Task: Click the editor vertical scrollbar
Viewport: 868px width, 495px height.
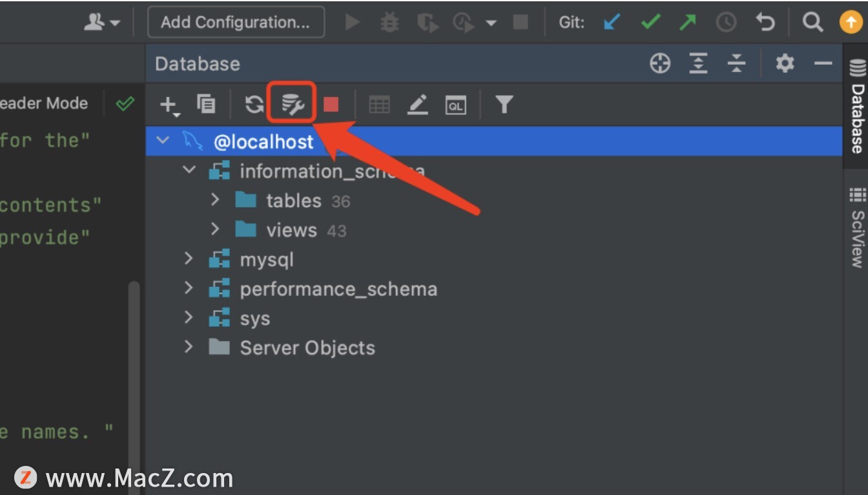Action: click(x=134, y=388)
